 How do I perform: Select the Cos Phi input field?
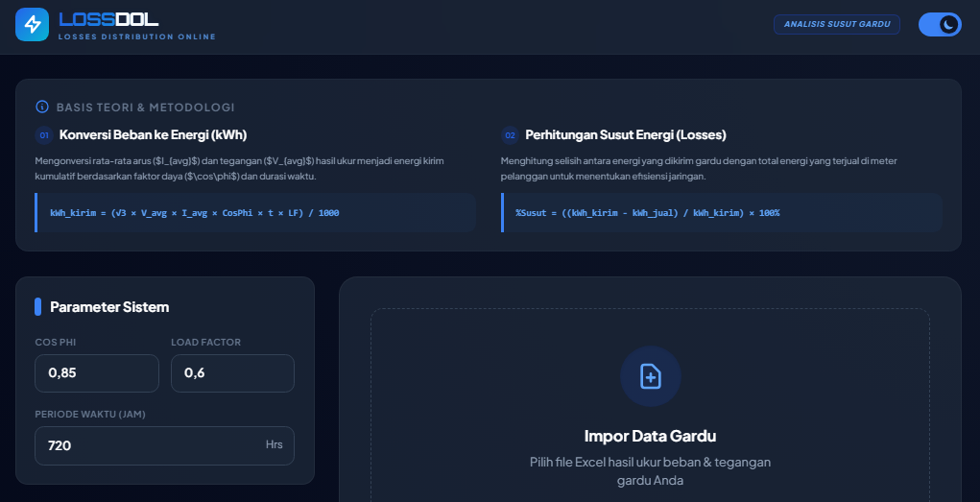96,373
